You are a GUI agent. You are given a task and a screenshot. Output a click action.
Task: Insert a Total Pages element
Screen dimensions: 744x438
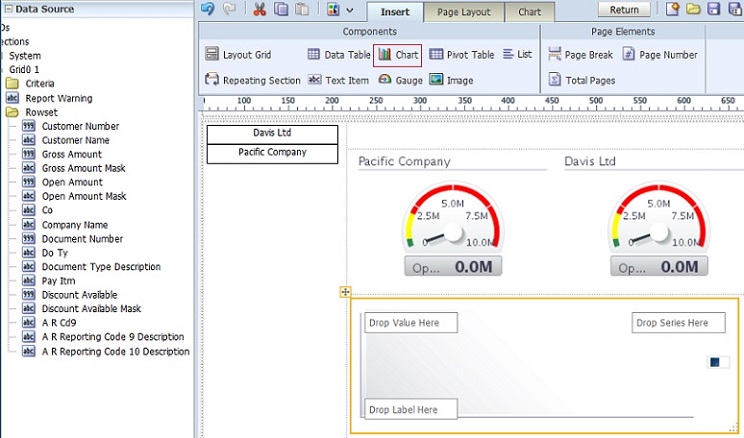tap(582, 80)
